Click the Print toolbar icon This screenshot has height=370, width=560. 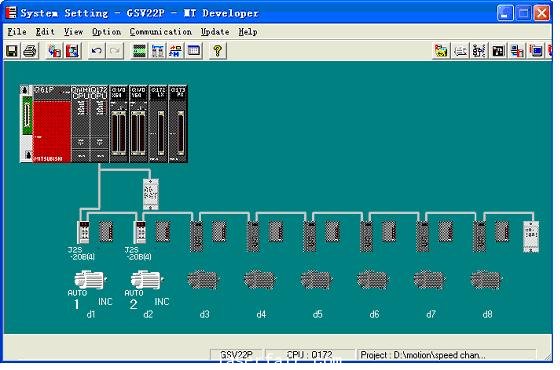30,51
